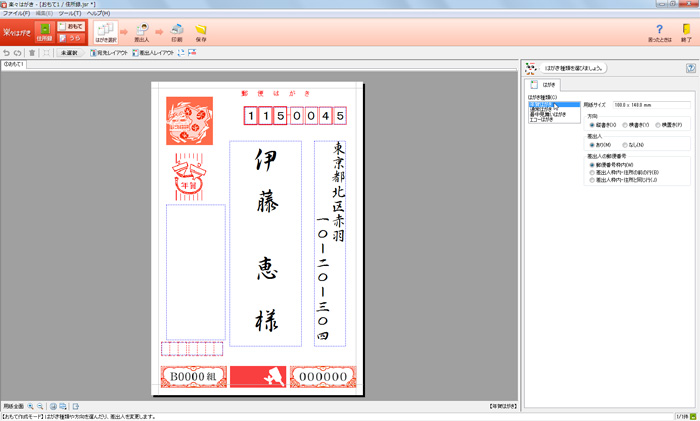Click the 宛先レイアウト button
The height and width of the screenshot is (421, 700).
tap(109, 53)
